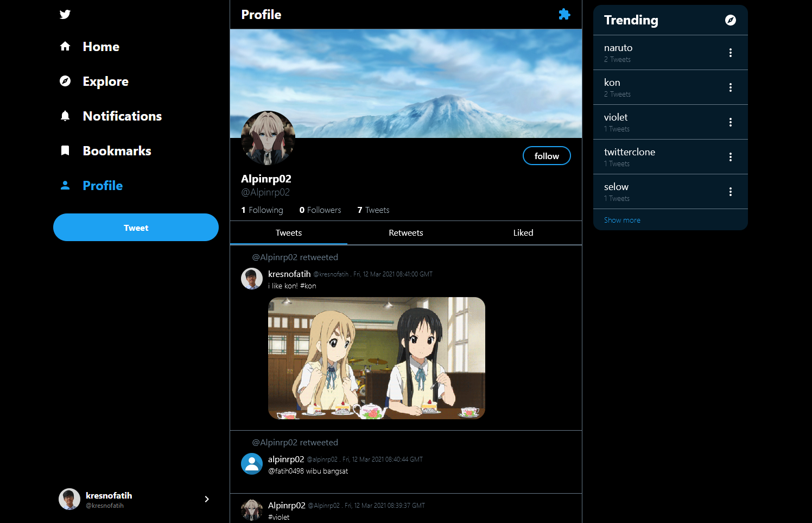Image resolution: width=812 pixels, height=523 pixels.
Task: Click the blue Tweet button
Action: [x=136, y=227]
